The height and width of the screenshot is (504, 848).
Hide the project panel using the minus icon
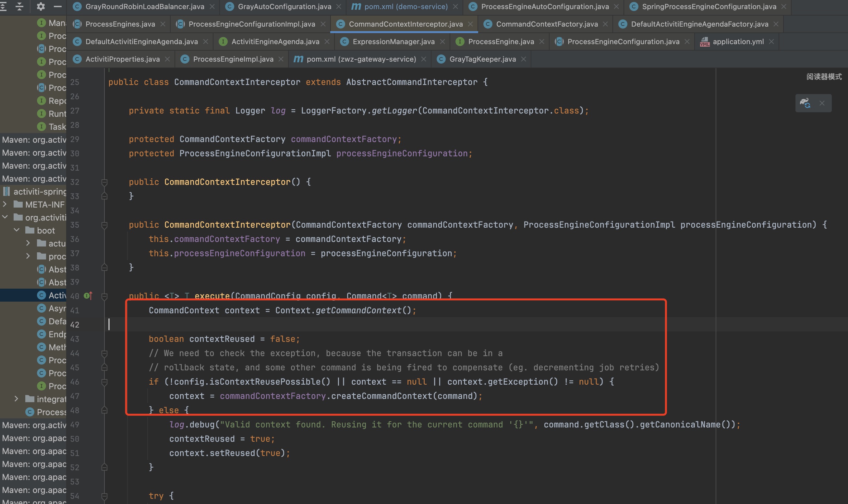58,7
